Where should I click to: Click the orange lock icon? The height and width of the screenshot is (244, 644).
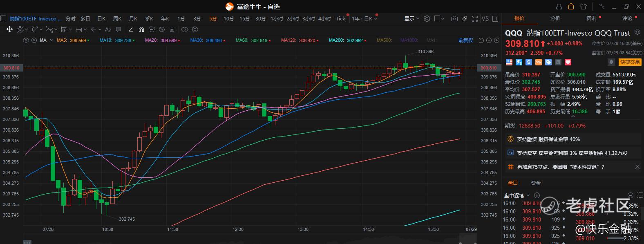coord(571,7)
